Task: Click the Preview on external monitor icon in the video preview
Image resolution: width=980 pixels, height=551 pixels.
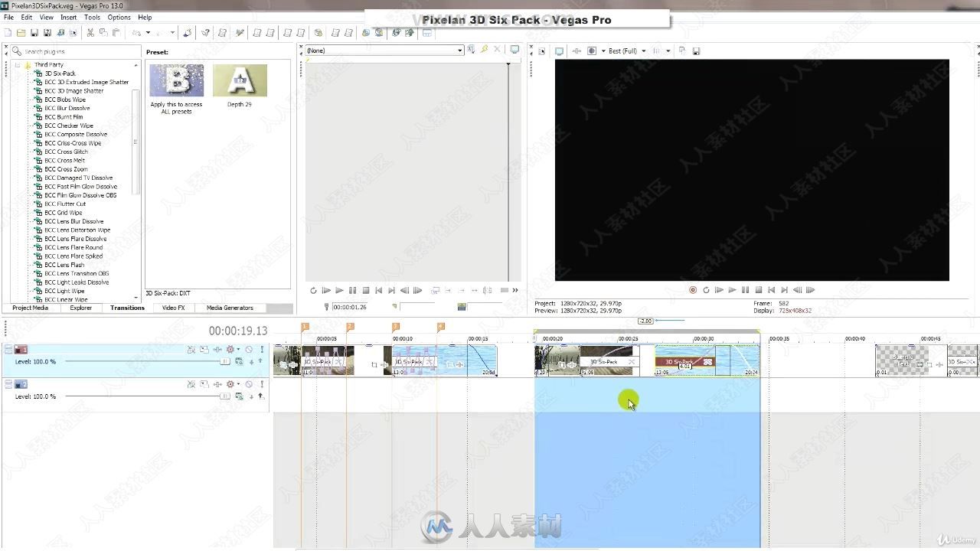Action: pyautogui.click(x=559, y=51)
